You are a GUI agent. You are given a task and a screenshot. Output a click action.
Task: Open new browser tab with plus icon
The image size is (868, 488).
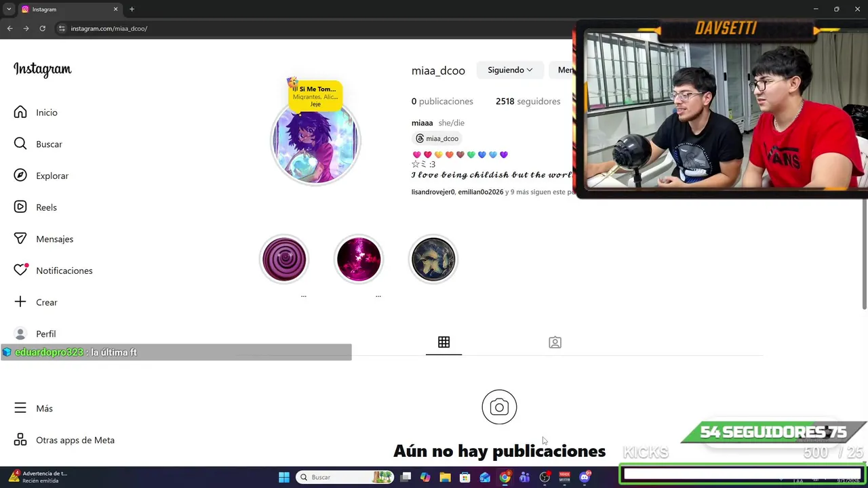pyautogui.click(x=132, y=9)
